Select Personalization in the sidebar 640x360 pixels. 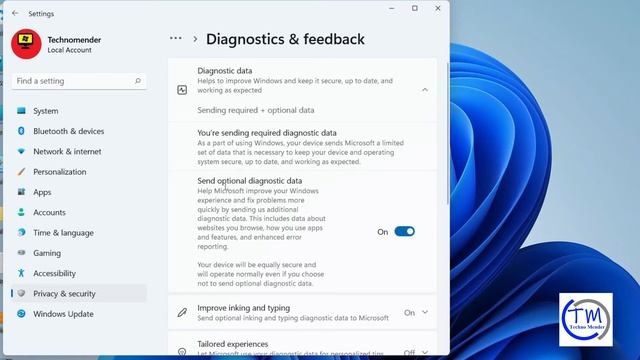tap(79, 171)
